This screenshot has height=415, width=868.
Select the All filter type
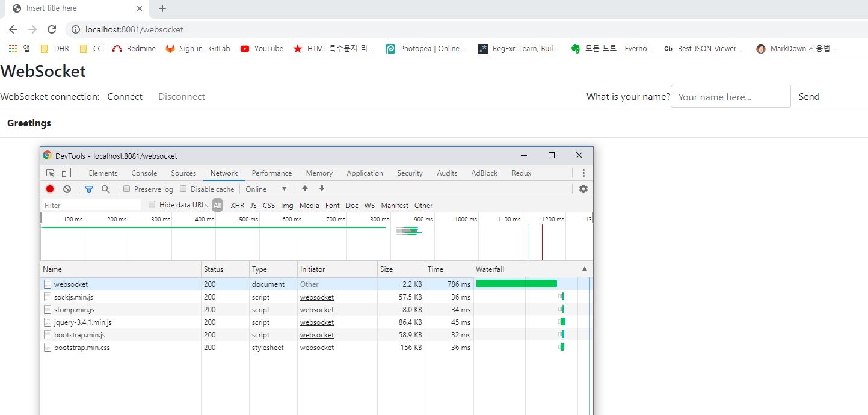(x=217, y=205)
